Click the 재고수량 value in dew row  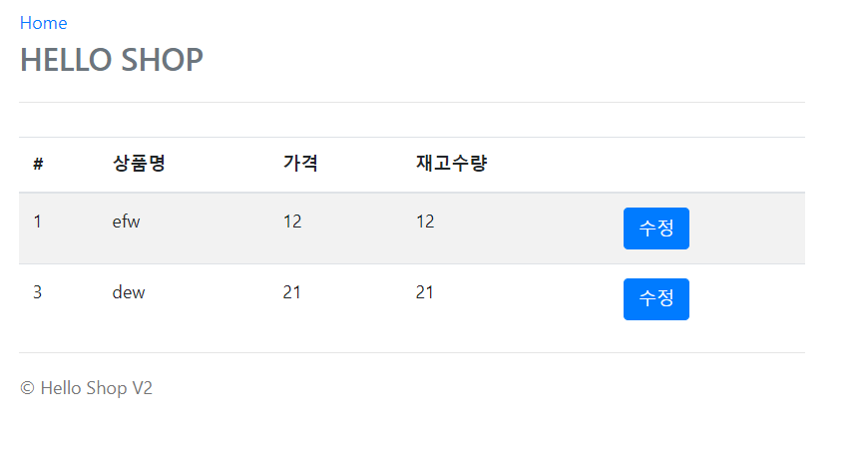pyautogui.click(x=425, y=292)
